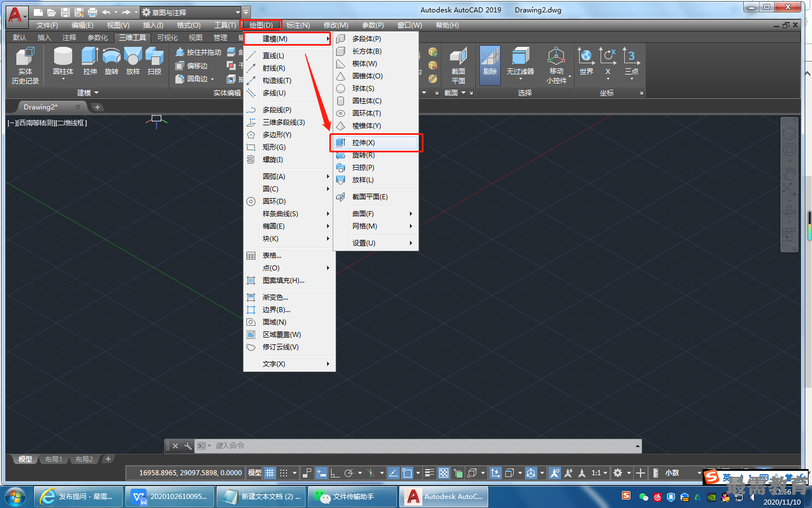This screenshot has height=508, width=812.
Task: Click the 实体历史记录 ribbon icon
Action: click(25, 65)
